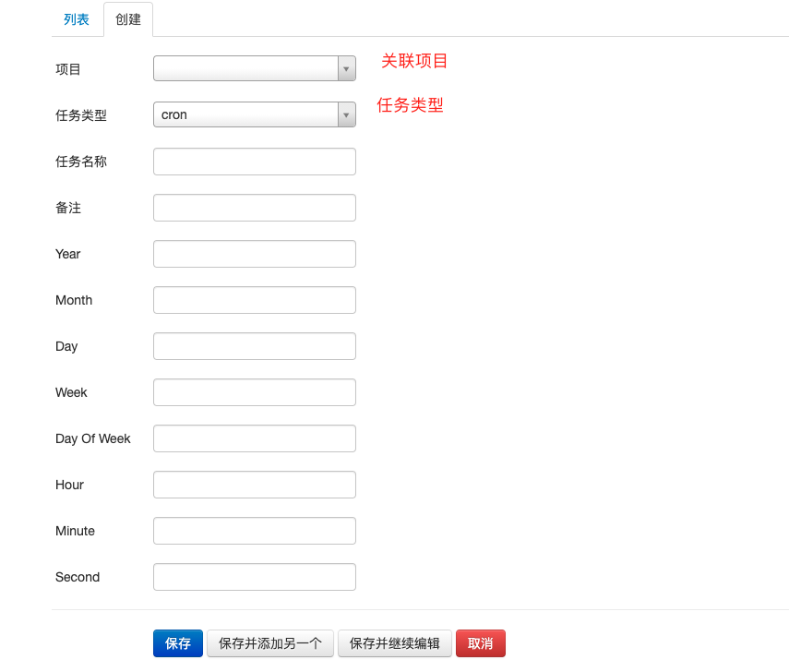Open the 任务类型 cron dropdown
This screenshot has height=672, width=789.
tap(245, 115)
